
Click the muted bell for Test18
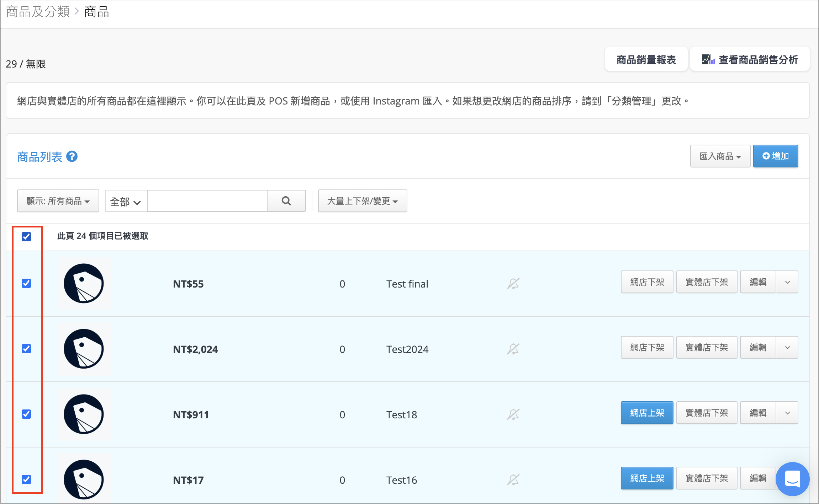(x=513, y=414)
